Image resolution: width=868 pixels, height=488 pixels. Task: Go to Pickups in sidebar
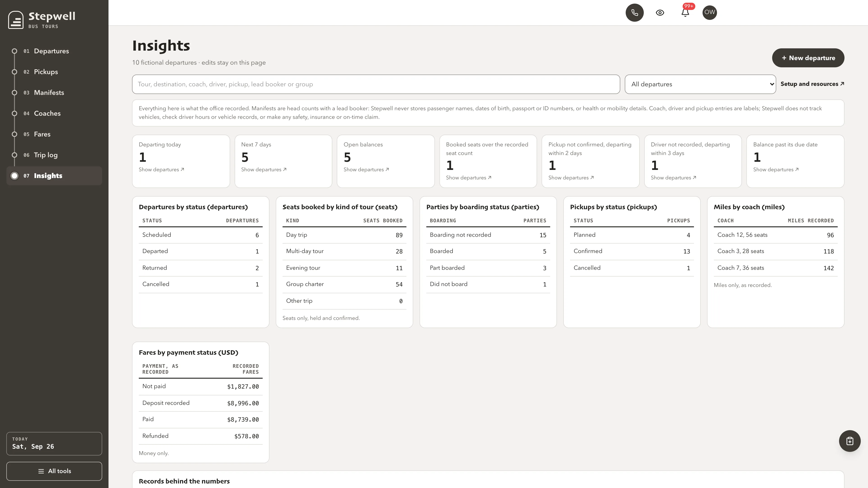(54, 72)
